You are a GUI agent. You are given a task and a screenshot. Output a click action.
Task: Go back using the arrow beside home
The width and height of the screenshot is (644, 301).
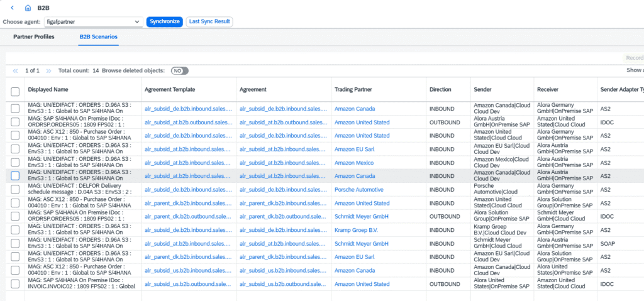pyautogui.click(x=13, y=8)
